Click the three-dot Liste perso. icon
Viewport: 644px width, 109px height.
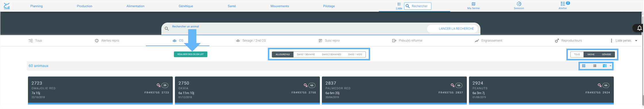pyautogui.click(x=611, y=41)
